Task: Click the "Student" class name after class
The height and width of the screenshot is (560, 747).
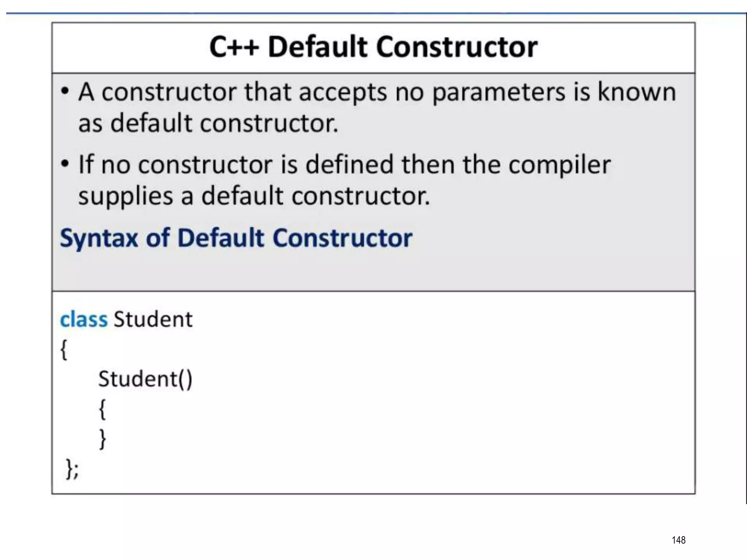Action: (153, 319)
